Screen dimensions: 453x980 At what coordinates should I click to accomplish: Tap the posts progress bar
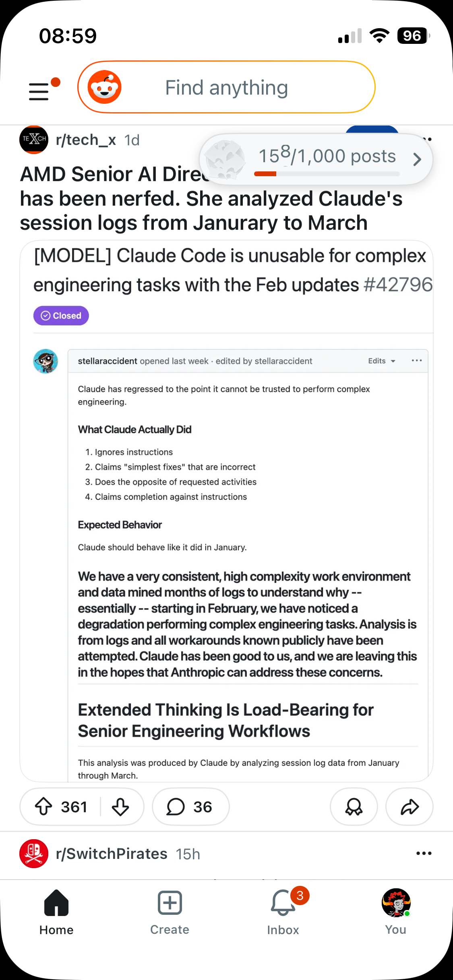[327, 174]
